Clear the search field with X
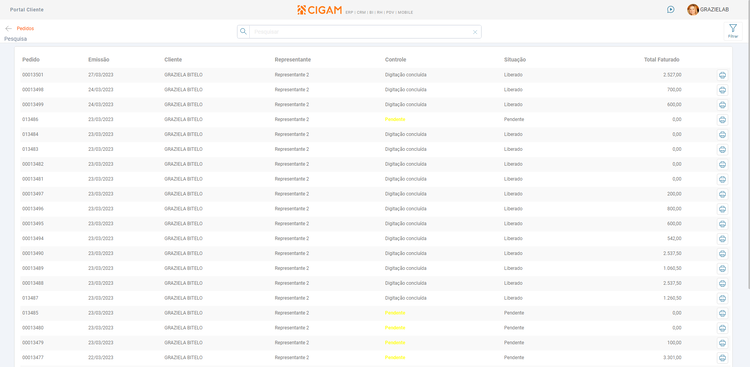Screen dimensions: 750x367 [x=475, y=32]
